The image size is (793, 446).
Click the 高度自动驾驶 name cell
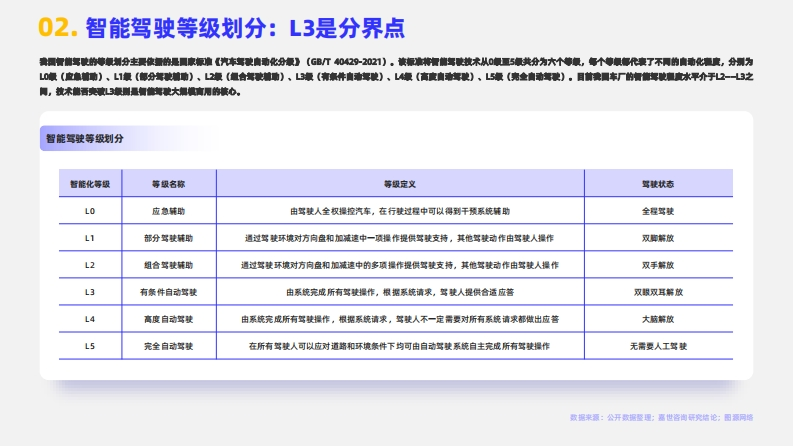click(168, 319)
